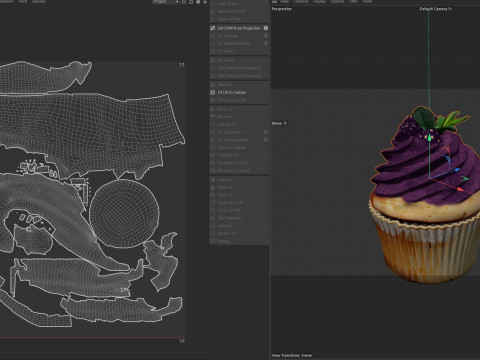This screenshot has height=360, width=480.
Task: Click the View Transform: Scene status text
Action: (x=292, y=355)
